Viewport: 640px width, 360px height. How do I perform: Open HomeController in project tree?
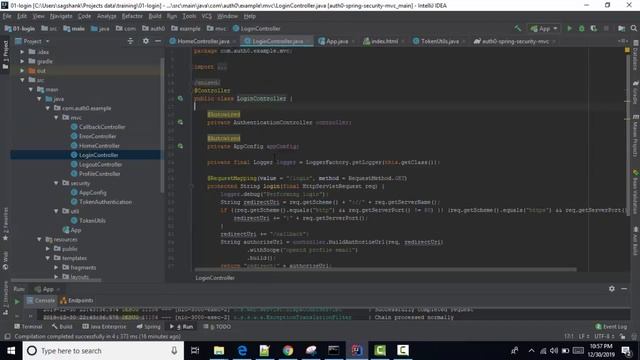[x=95, y=146]
